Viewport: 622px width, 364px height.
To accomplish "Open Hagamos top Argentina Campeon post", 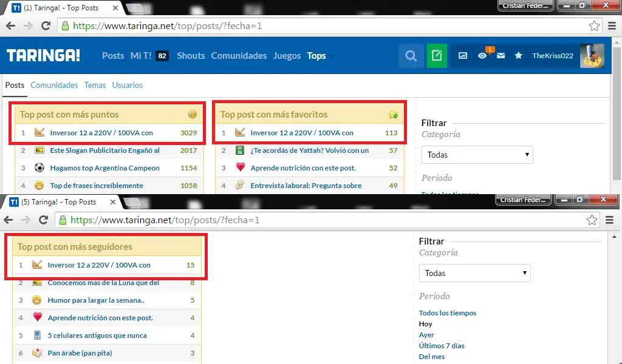I will pos(104,168).
